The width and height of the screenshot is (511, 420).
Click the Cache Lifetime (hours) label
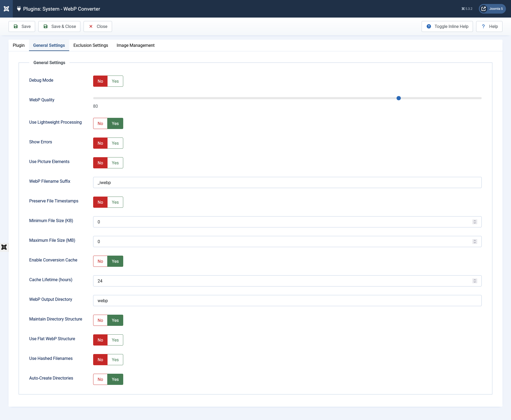point(51,280)
